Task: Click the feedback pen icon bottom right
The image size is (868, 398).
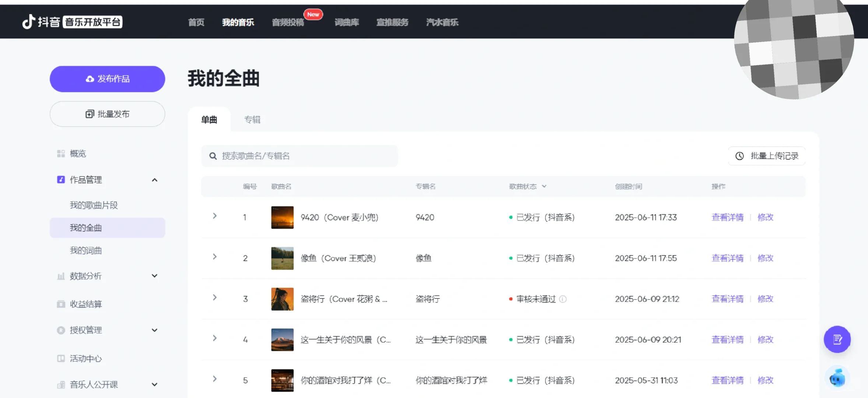Action: point(837,339)
